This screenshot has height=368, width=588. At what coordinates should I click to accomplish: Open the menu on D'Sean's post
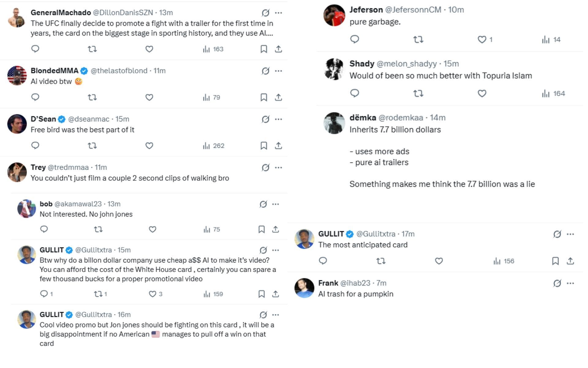coord(279,119)
